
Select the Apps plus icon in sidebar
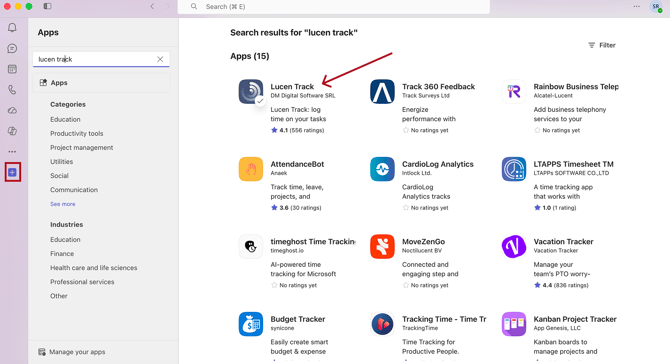pyautogui.click(x=12, y=172)
